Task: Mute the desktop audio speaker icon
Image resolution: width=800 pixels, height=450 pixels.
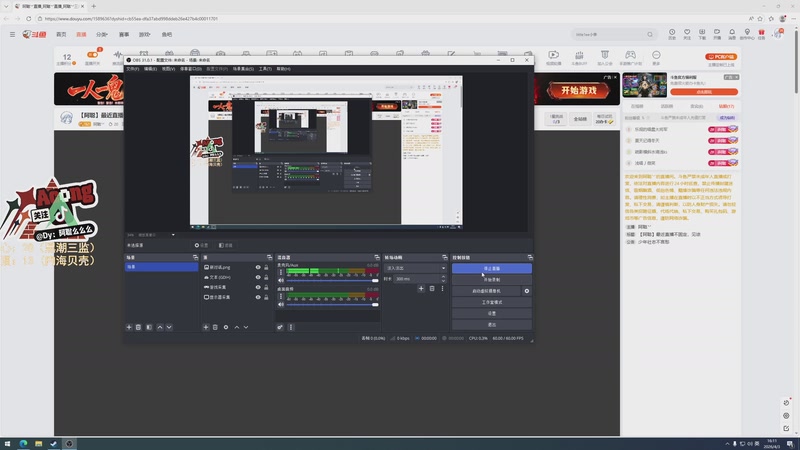Action: point(281,304)
